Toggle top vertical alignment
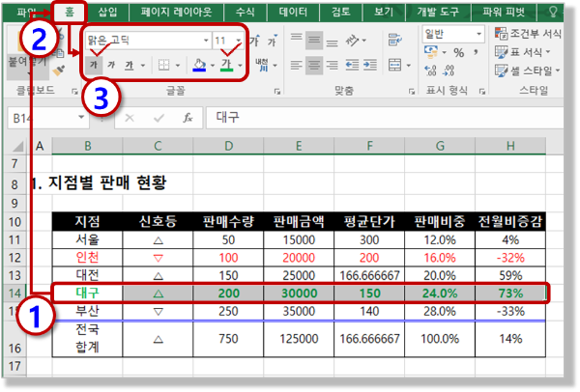Screen dimensions: 580x392 pyautogui.click(x=297, y=40)
